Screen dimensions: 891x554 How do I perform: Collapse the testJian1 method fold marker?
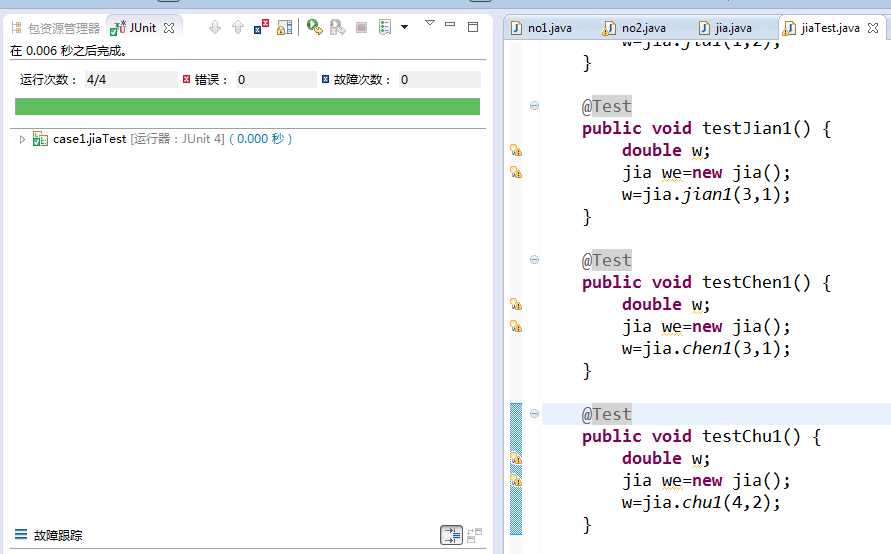point(534,106)
